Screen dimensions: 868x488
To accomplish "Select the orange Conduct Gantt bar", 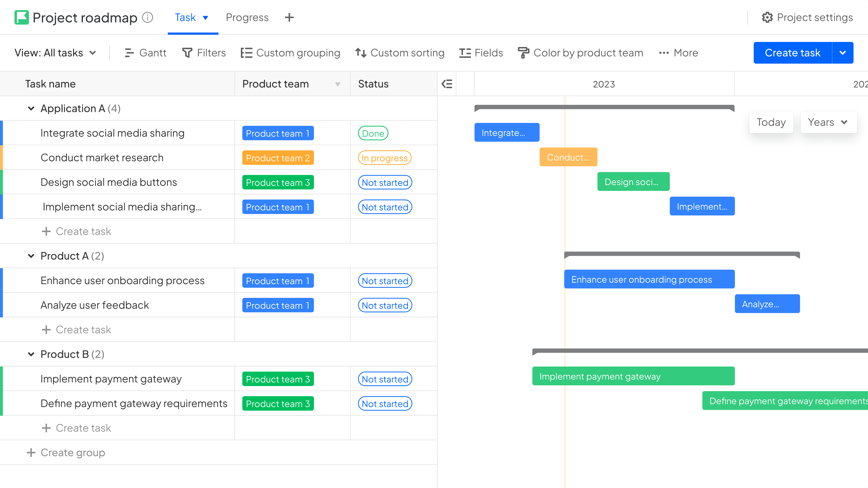I will point(568,157).
